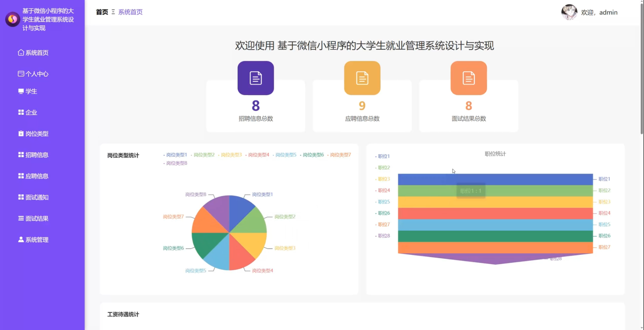Toggle 职位8 in funnel chart legend
644x330 pixels.
(382, 236)
